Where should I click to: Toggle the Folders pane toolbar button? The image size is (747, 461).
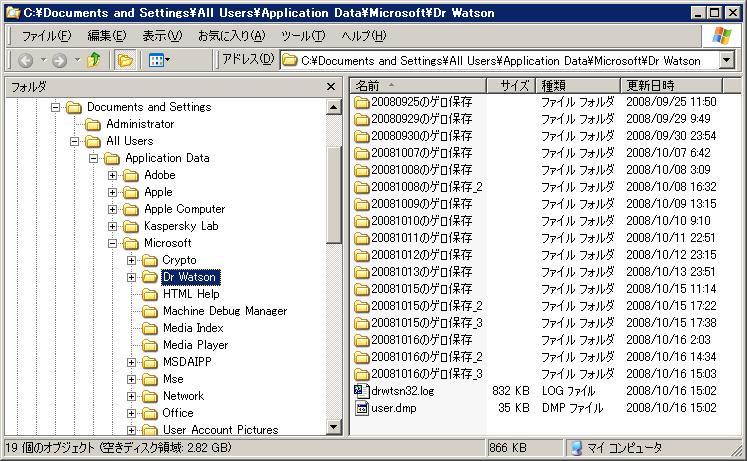(x=125, y=60)
